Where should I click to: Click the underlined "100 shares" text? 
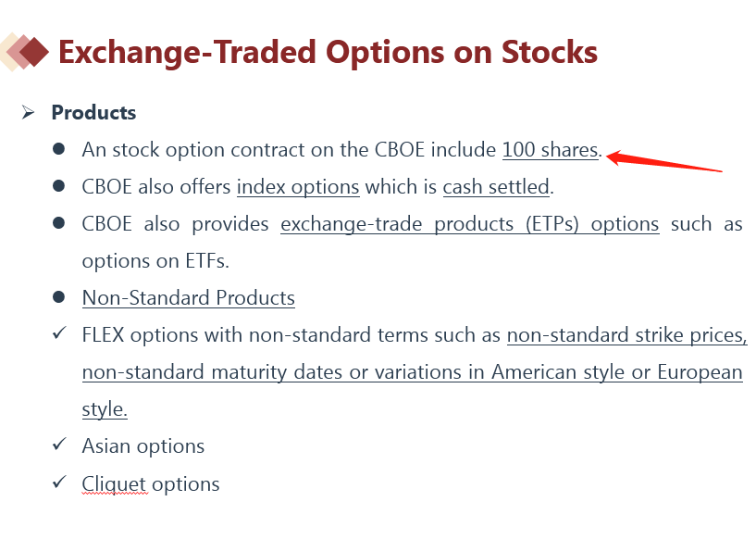click(550, 149)
